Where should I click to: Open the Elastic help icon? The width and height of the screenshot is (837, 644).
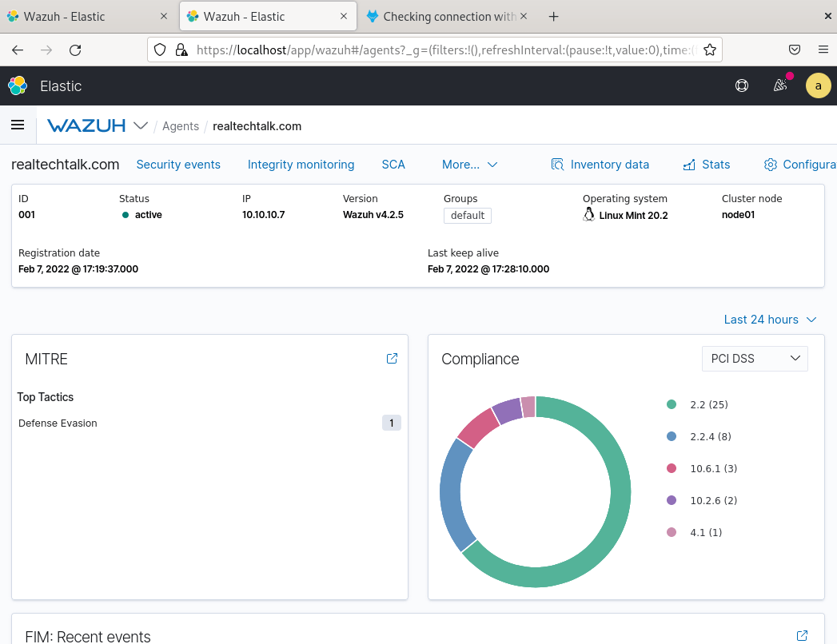pos(742,85)
